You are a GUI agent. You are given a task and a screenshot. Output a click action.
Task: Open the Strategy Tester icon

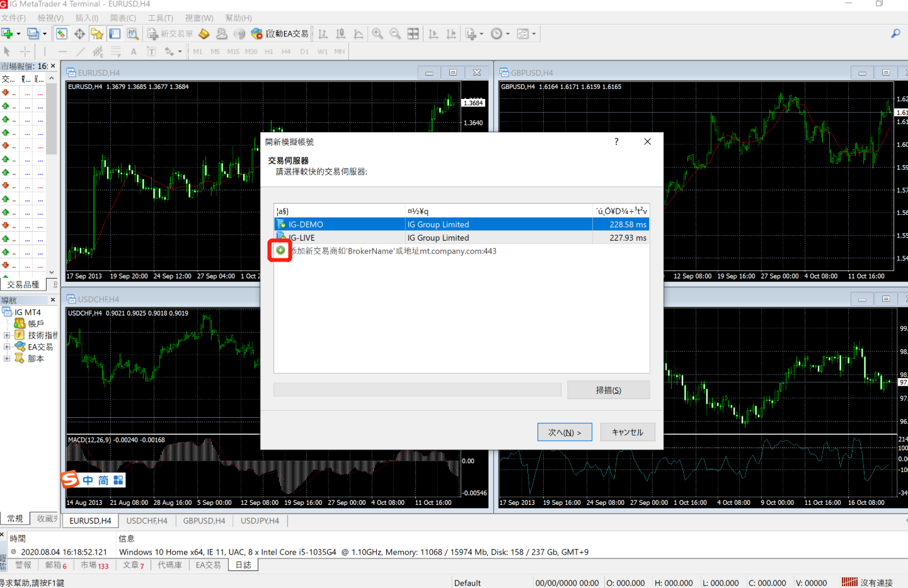[x=132, y=33]
